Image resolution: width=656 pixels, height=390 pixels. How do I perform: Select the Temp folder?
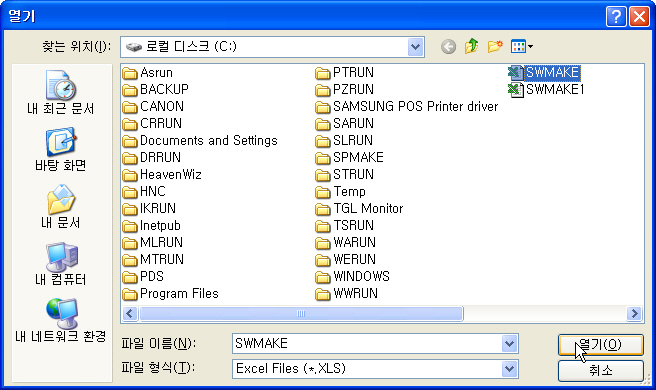pyautogui.click(x=341, y=192)
